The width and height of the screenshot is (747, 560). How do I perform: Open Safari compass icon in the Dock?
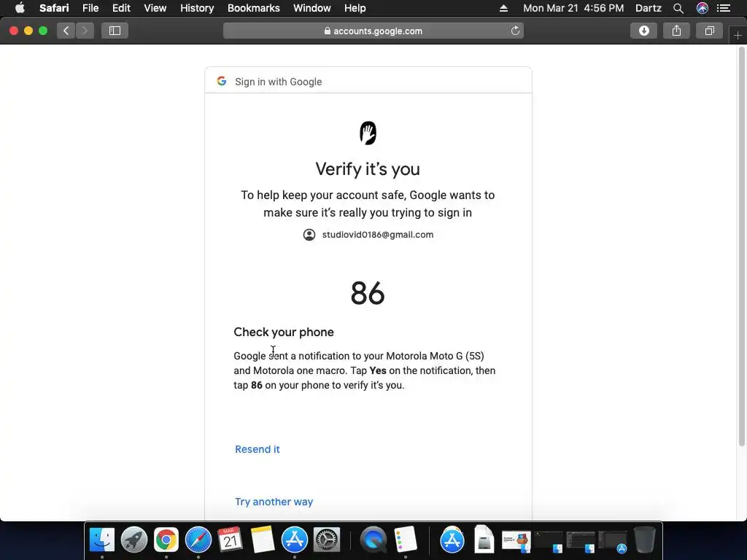tap(198, 540)
